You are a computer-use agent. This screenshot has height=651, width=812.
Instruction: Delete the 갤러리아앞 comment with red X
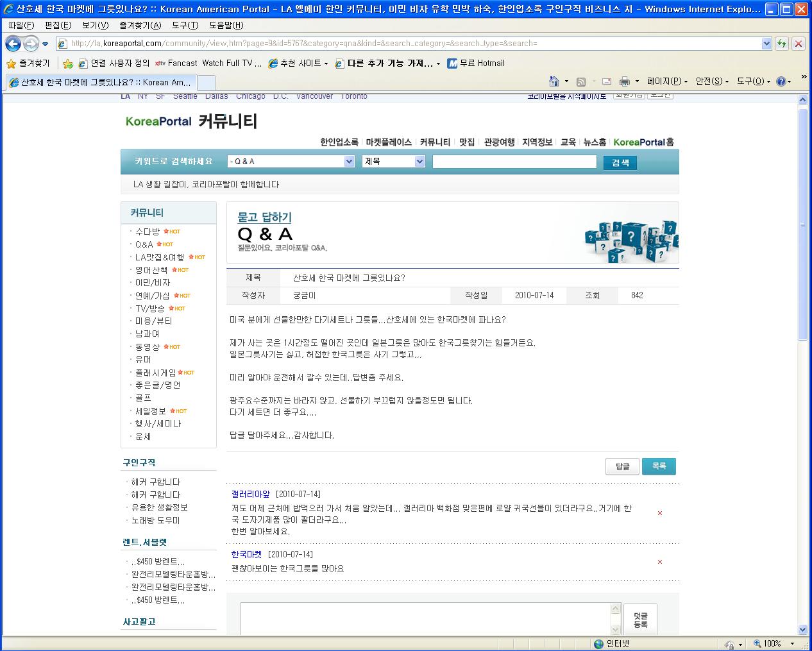click(x=660, y=513)
